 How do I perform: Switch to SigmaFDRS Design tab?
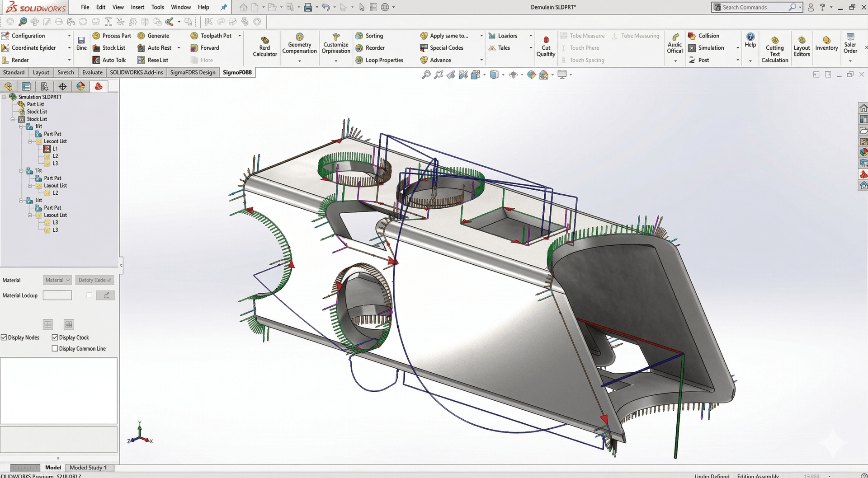(193, 72)
